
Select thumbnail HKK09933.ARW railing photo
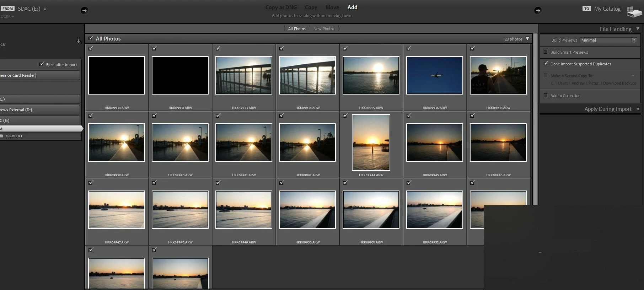(244, 75)
